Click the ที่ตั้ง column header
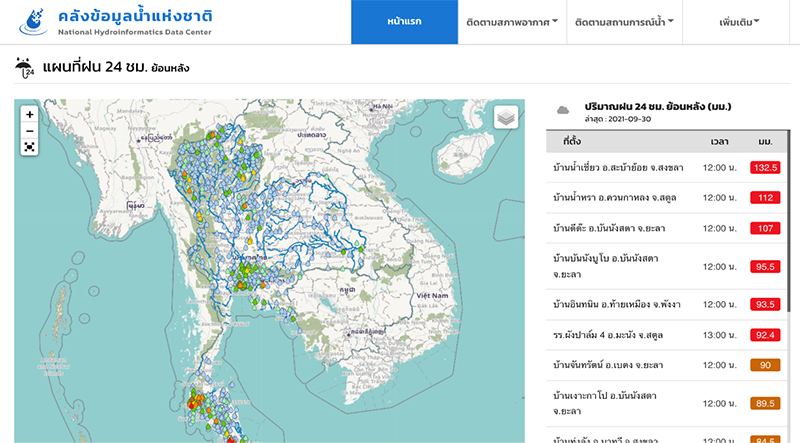 [x=571, y=141]
